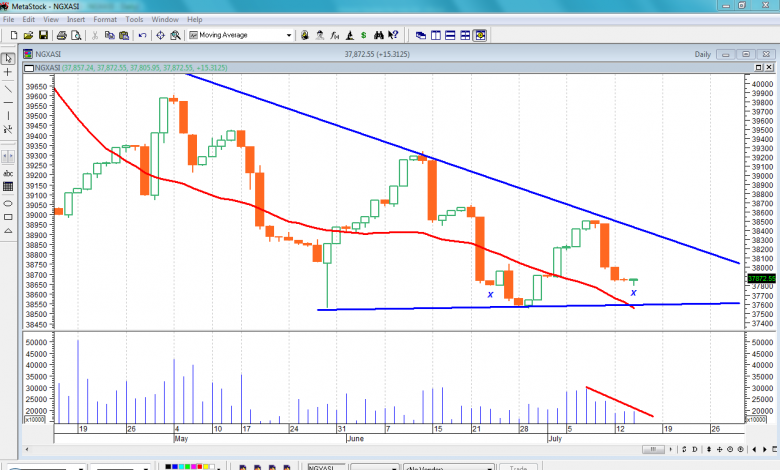This screenshot has width=780, height=470.
Task: Click the Trade button at bottom
Action: coord(517,466)
